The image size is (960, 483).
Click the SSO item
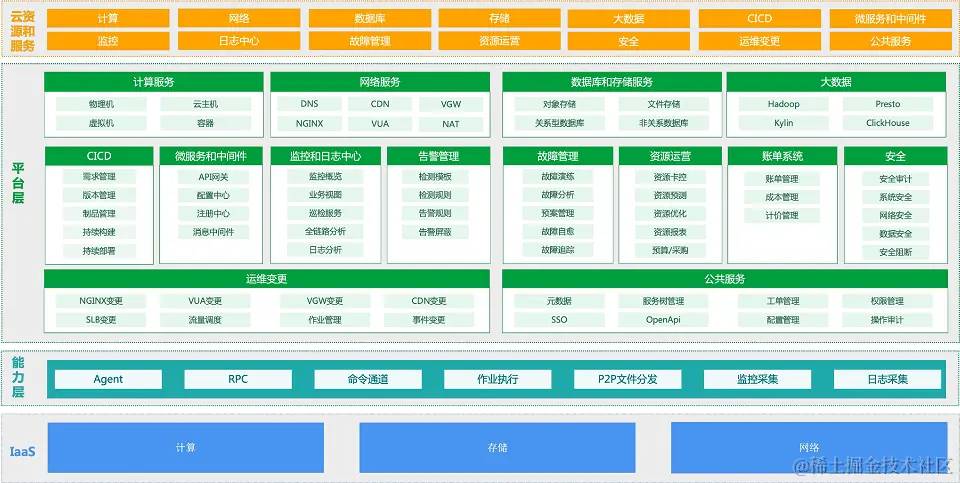click(560, 320)
